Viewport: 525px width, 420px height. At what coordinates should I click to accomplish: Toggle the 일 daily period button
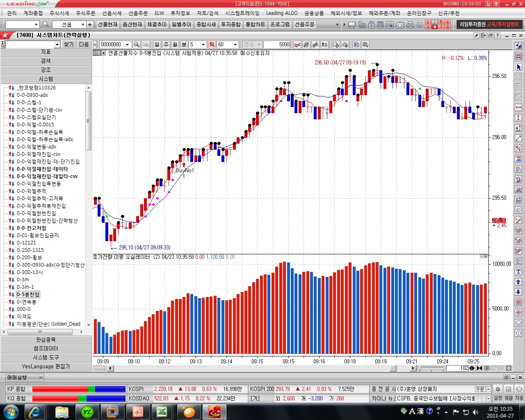(157, 44)
